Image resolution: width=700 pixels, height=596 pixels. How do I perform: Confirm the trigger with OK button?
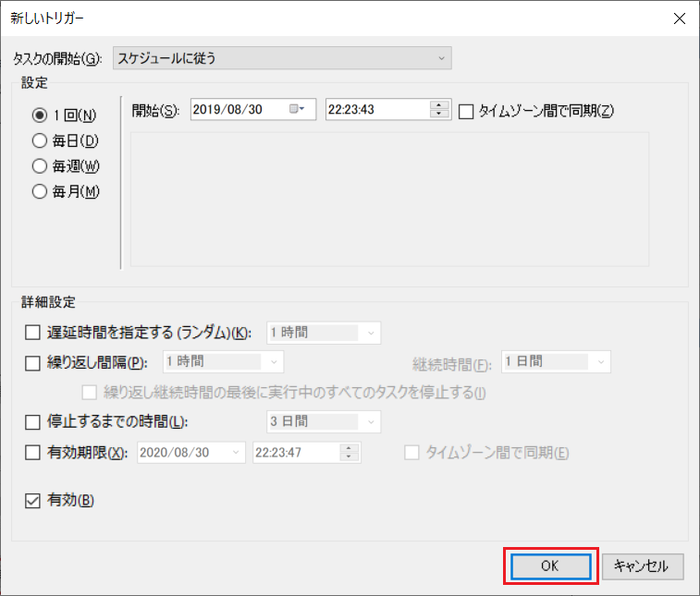[x=550, y=566]
